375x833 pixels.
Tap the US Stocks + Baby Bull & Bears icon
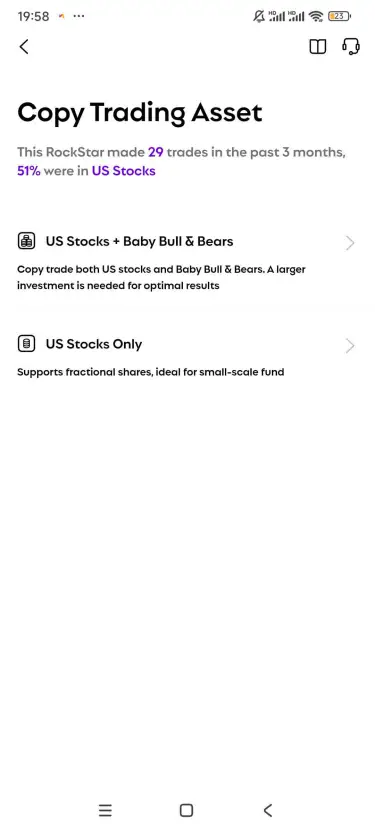pyautogui.click(x=27, y=241)
